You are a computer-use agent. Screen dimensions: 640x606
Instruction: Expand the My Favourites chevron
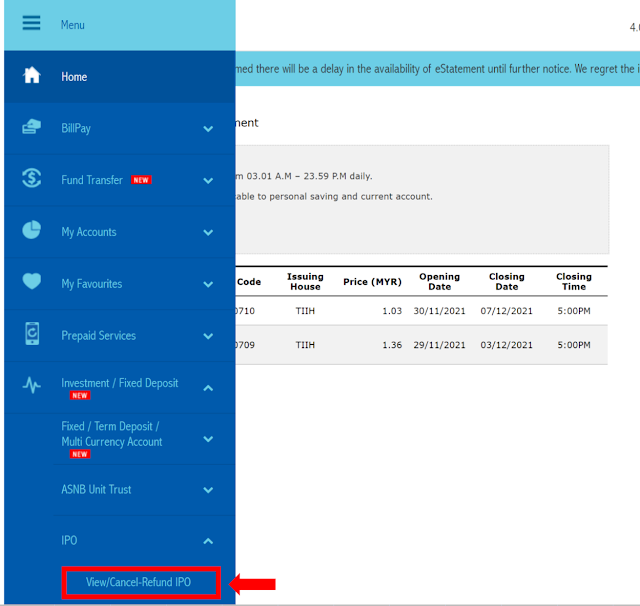[208, 284]
